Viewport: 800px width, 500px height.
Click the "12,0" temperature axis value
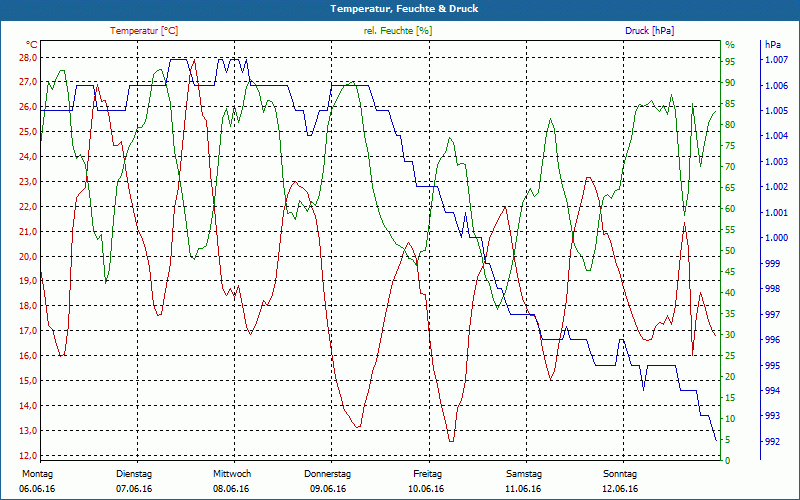tap(28, 456)
